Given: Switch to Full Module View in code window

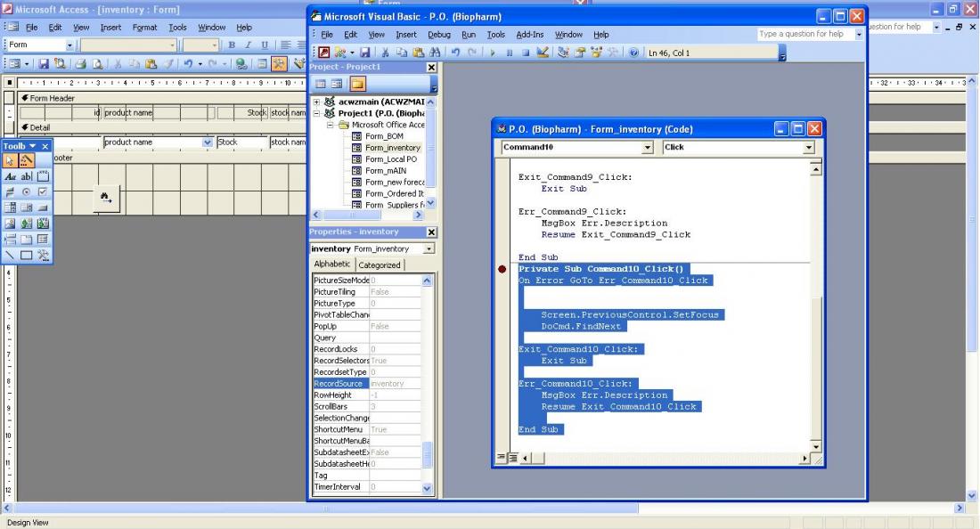Looking at the screenshot, I should (x=512, y=458).
